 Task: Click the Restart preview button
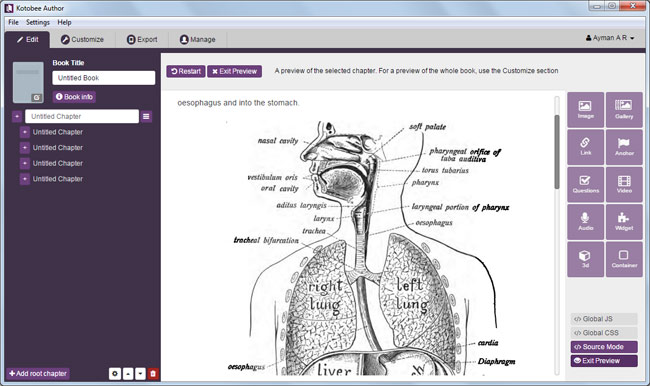coord(186,71)
